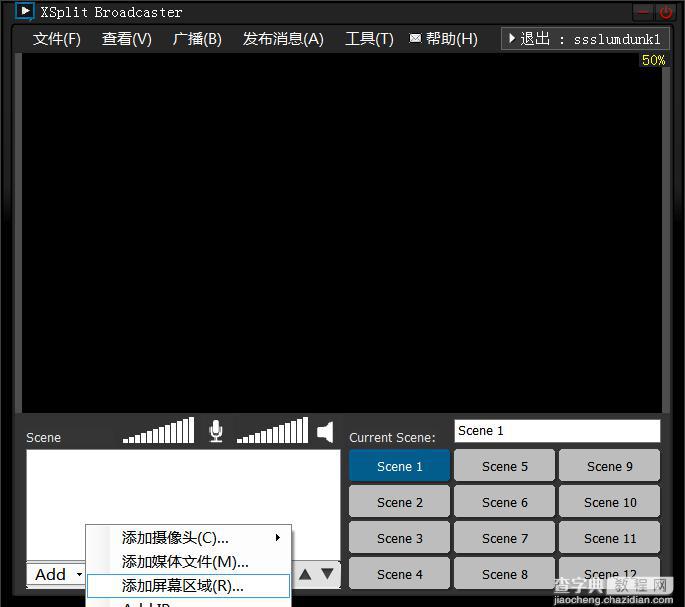Screen dimensions: 685x607
Task: Open the 帮助(H) menu
Action: point(452,39)
